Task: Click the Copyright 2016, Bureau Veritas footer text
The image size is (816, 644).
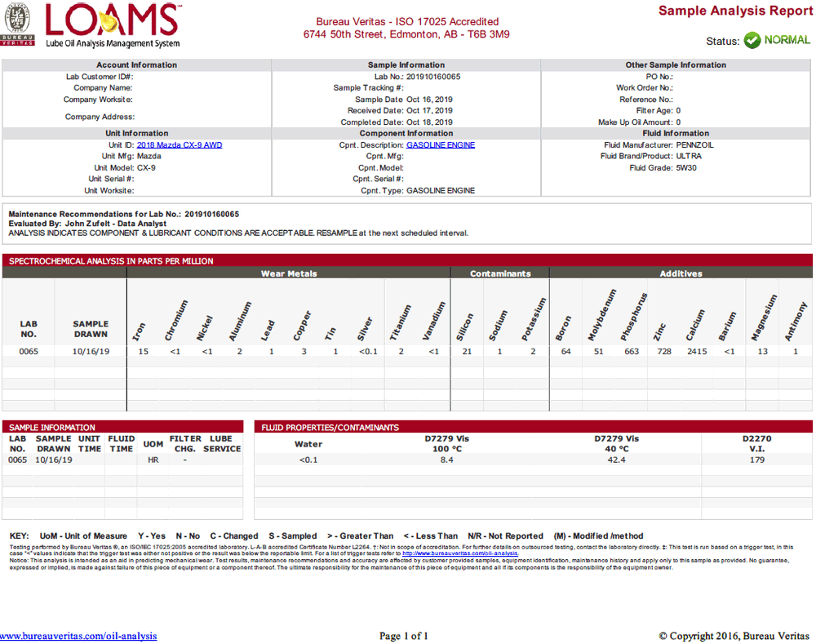Action: point(734,636)
